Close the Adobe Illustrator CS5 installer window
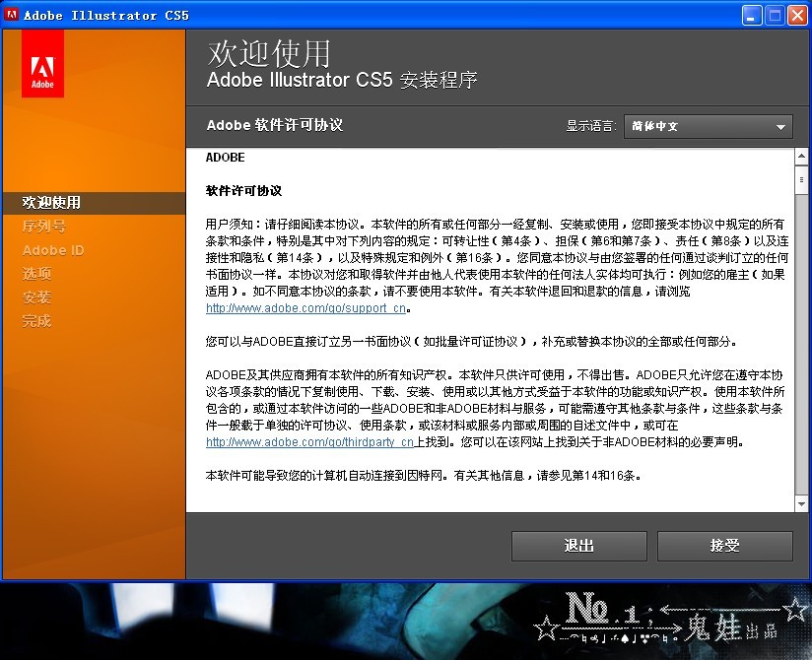The height and width of the screenshot is (660, 812). pos(797,15)
